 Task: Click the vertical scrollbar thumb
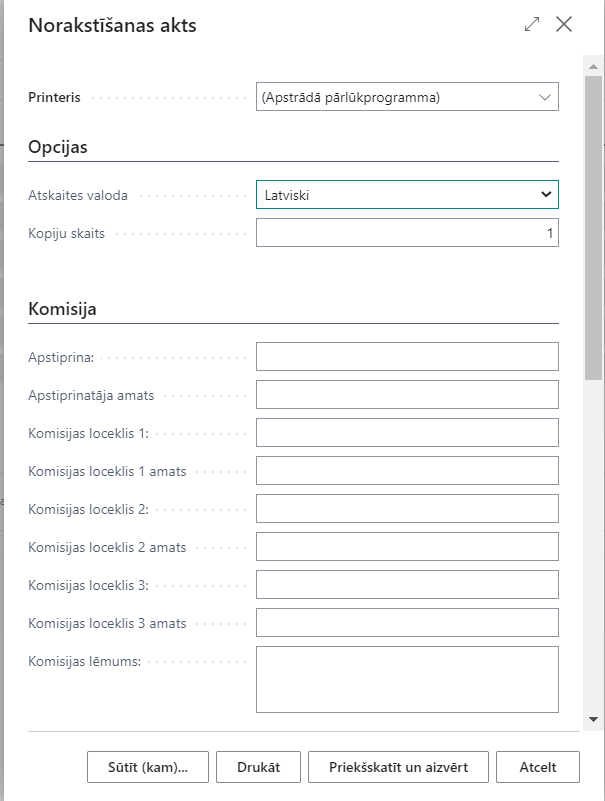(x=593, y=220)
